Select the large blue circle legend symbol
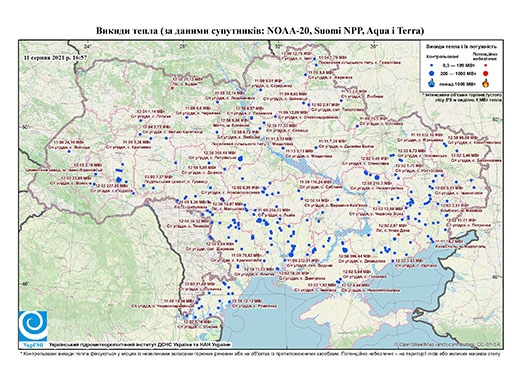This screenshot has height=368, width=520. point(432,73)
